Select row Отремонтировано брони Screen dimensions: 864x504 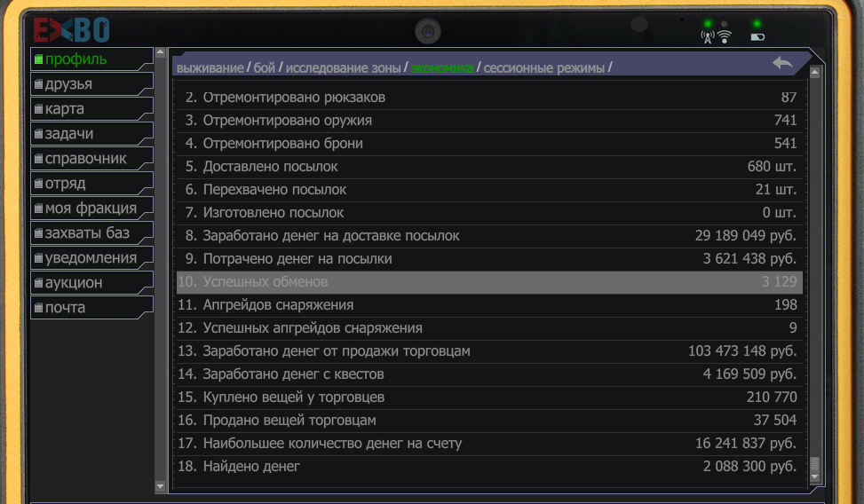[x=489, y=144]
